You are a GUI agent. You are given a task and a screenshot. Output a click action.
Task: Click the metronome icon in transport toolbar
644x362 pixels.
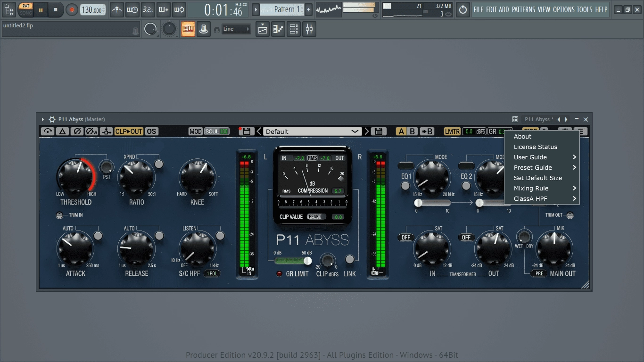pyautogui.click(x=117, y=9)
